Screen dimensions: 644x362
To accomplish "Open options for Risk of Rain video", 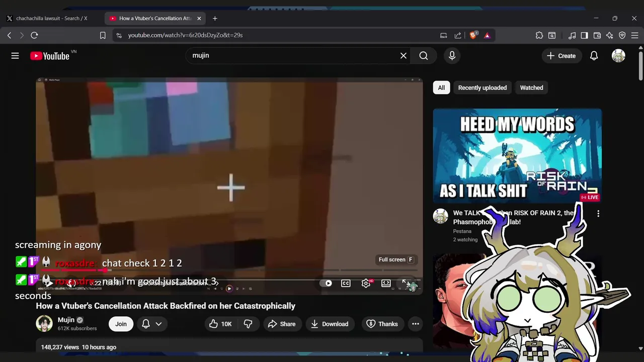I will pyautogui.click(x=598, y=214).
